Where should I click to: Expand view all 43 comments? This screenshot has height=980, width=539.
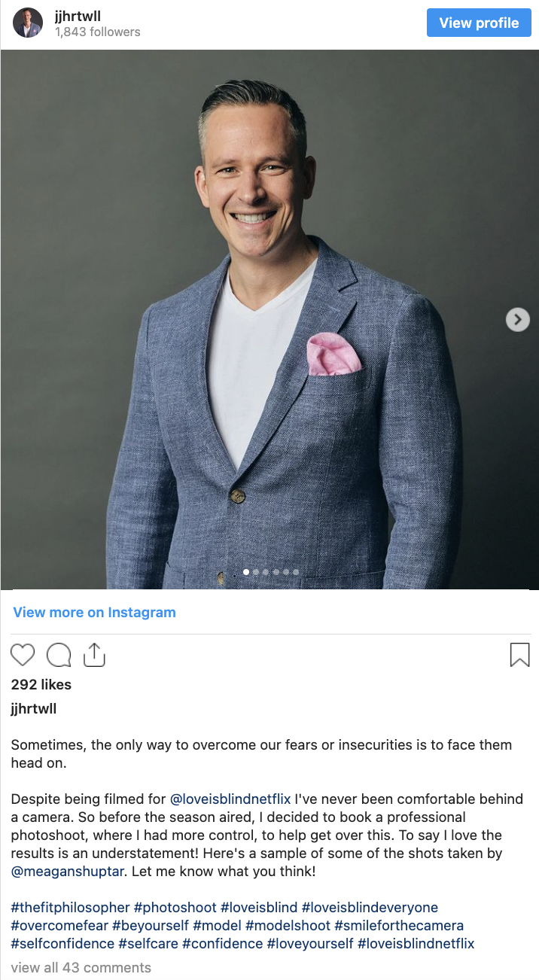coord(81,967)
